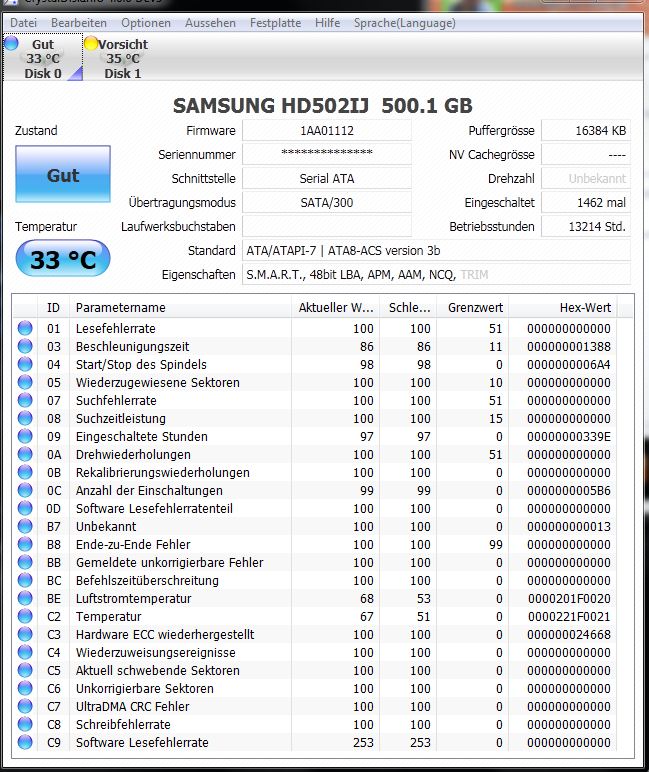Click status icon of Suchfehlerrate row
This screenshot has height=772, width=649.
click(25, 400)
